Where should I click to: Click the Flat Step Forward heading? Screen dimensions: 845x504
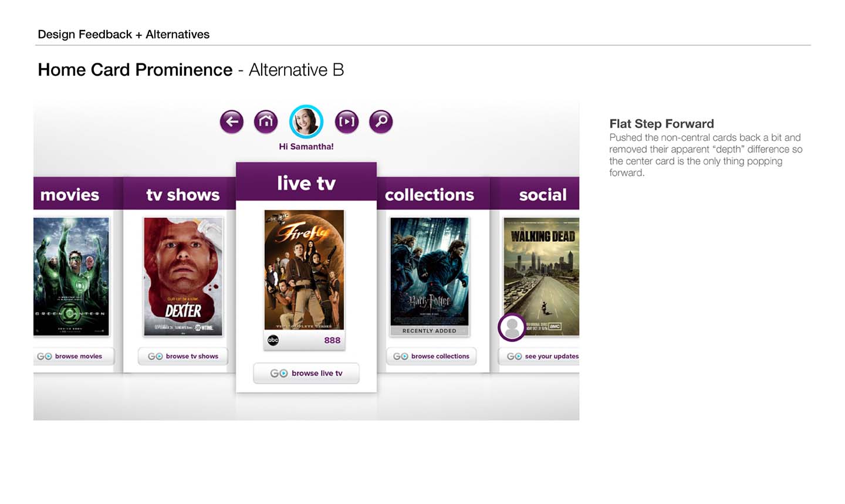[x=661, y=124]
